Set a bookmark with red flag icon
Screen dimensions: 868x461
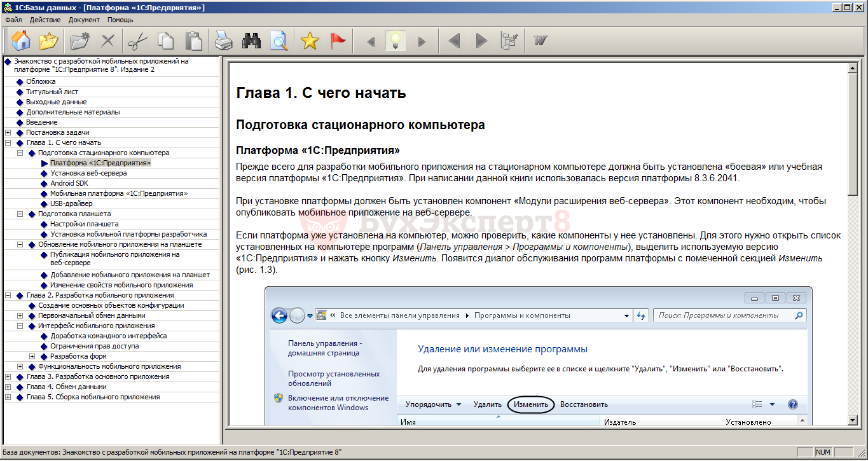[338, 41]
